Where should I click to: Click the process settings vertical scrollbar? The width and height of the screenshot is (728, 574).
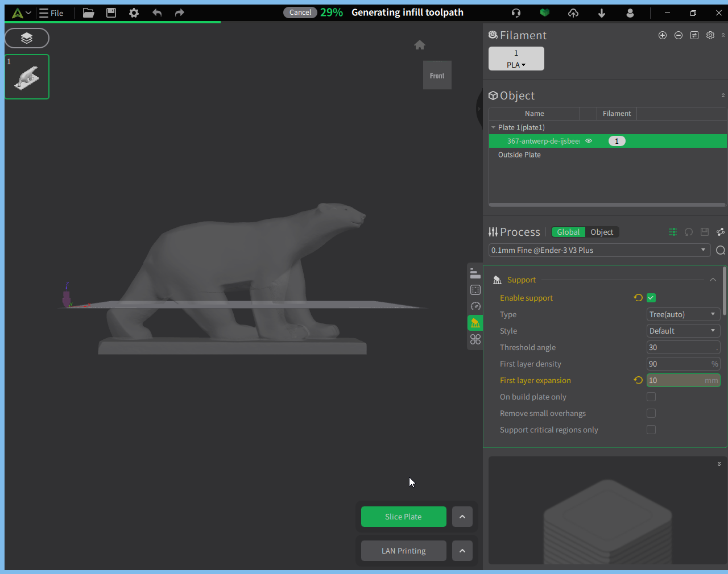(x=724, y=291)
